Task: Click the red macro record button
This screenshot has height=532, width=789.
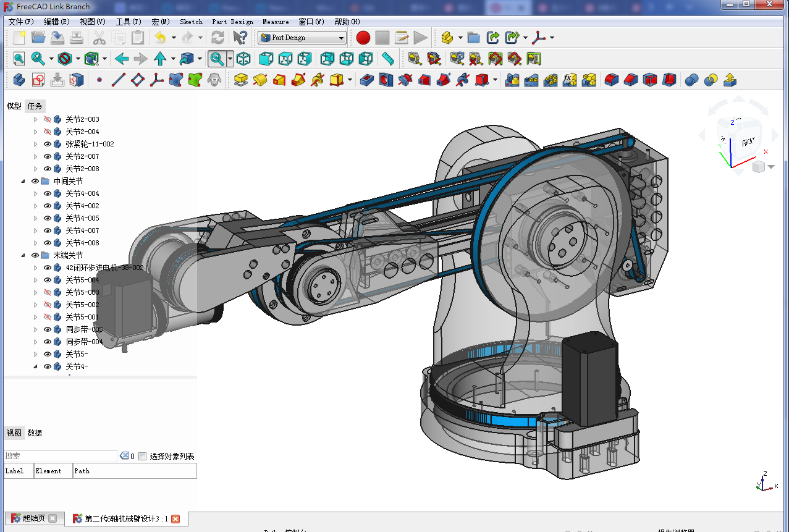Action: coord(363,38)
